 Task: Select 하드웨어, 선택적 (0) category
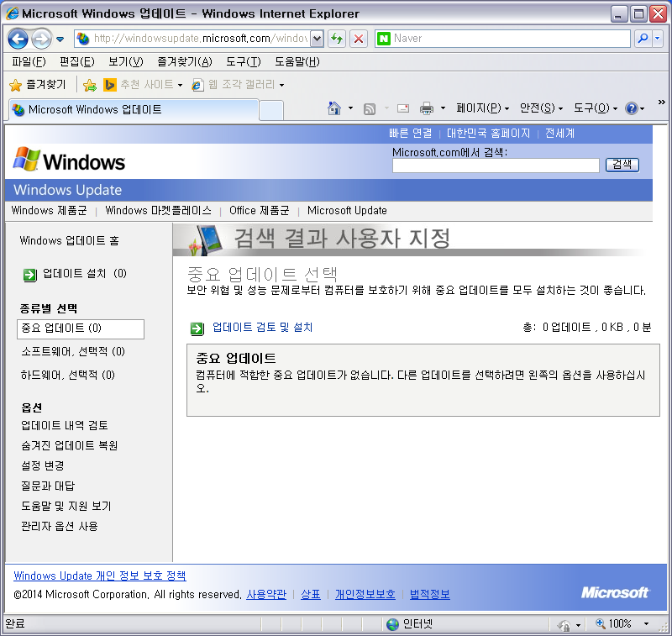[68, 375]
